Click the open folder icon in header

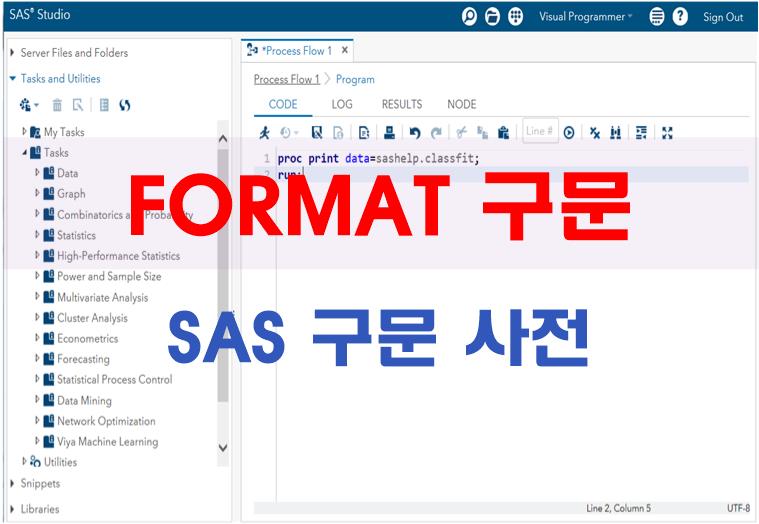[x=492, y=16]
